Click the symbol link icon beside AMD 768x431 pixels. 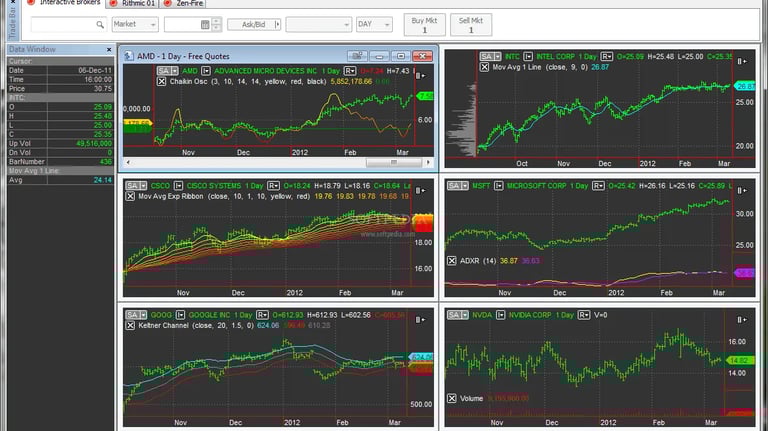[x=206, y=71]
